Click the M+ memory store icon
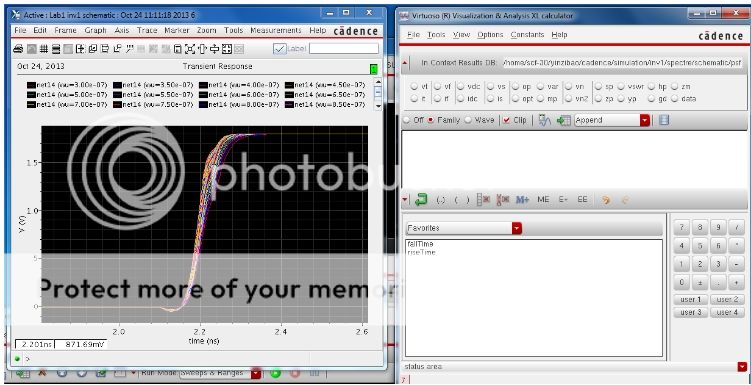 click(x=522, y=200)
